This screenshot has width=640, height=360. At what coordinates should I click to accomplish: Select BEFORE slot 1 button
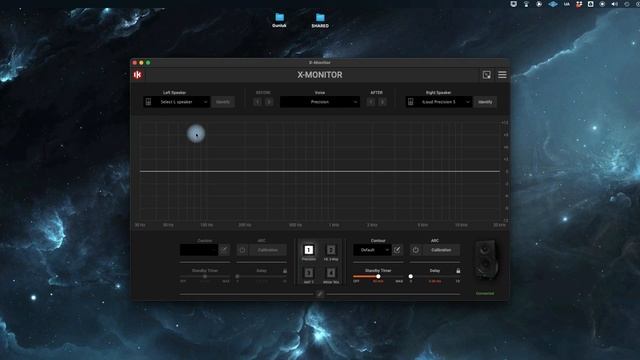point(257,102)
